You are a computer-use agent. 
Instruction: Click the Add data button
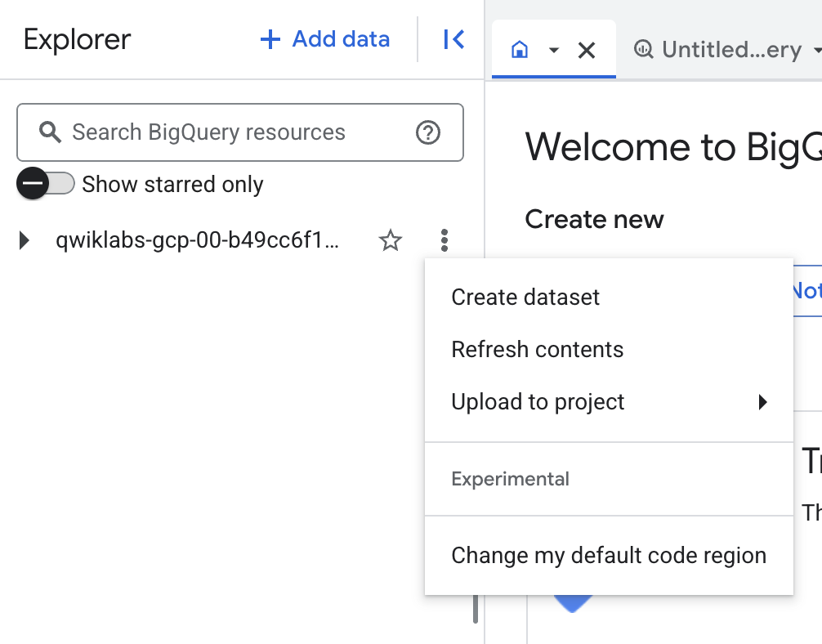tap(325, 39)
